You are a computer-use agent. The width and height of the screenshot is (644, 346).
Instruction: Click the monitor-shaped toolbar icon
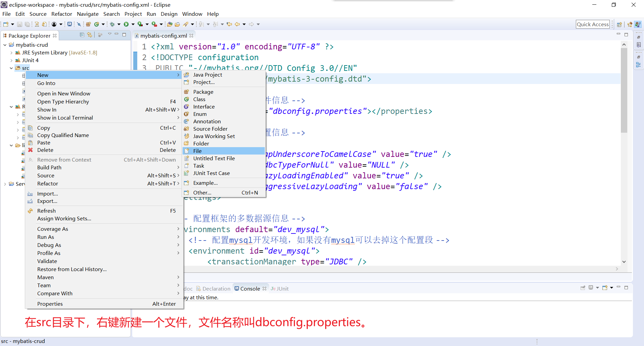(69, 24)
